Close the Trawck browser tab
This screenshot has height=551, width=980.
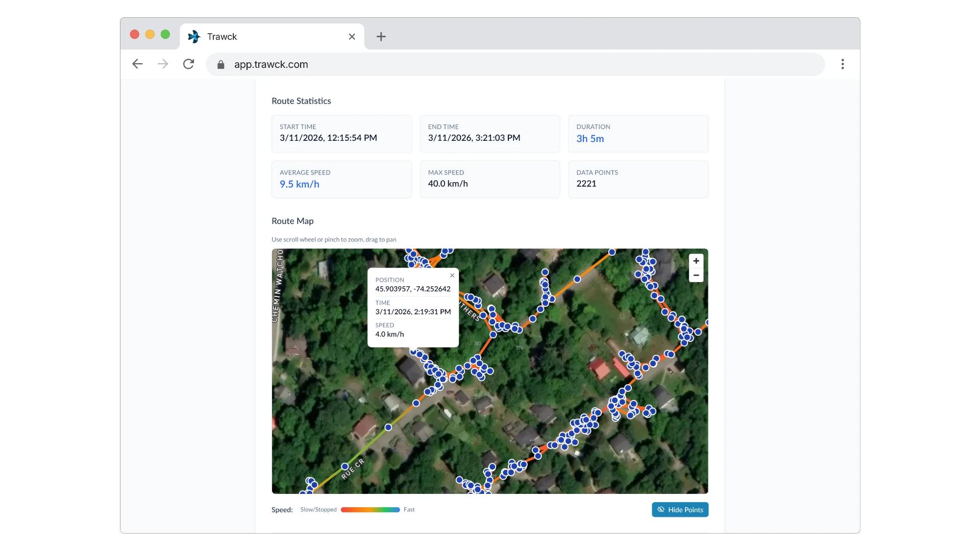(x=352, y=36)
